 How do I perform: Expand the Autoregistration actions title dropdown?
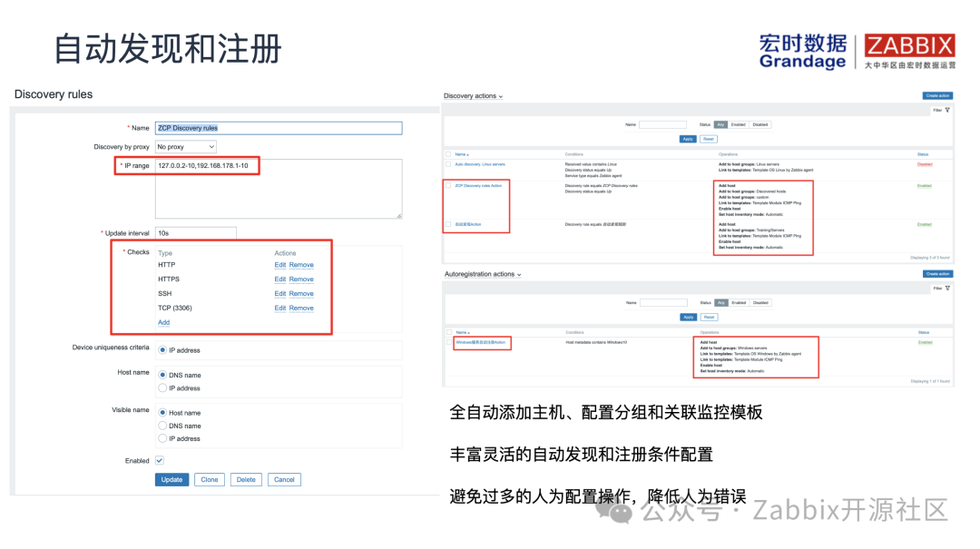tap(483, 274)
